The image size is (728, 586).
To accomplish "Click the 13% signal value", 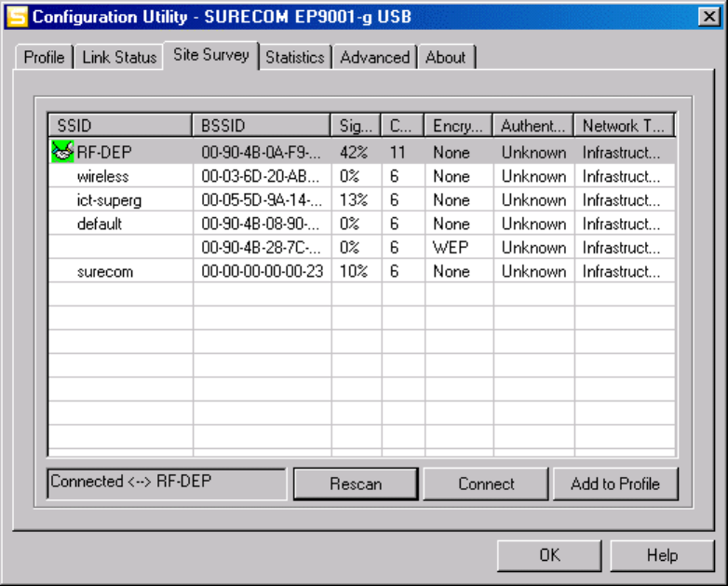I will pos(354,200).
